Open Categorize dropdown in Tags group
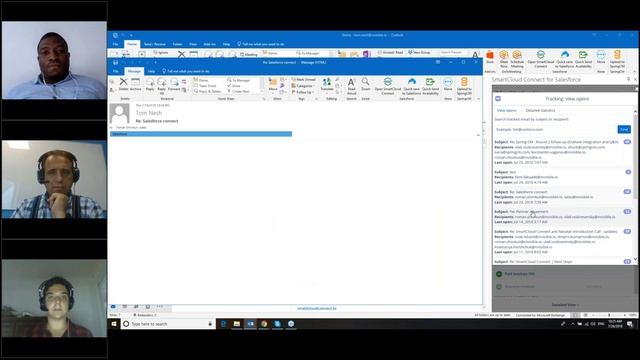Image resolution: width=640 pixels, height=360 pixels. coord(303,86)
